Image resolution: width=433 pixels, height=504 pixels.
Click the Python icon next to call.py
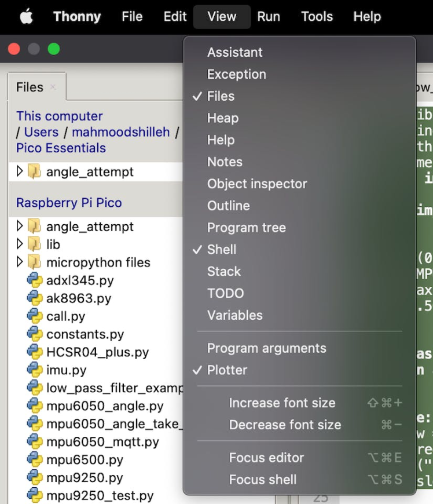[x=35, y=316]
